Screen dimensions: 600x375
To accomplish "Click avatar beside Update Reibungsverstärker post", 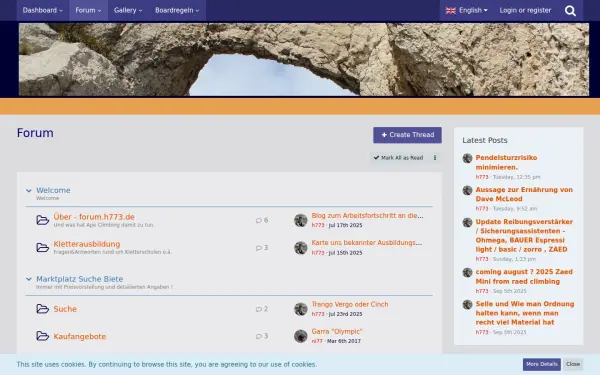I will (467, 222).
